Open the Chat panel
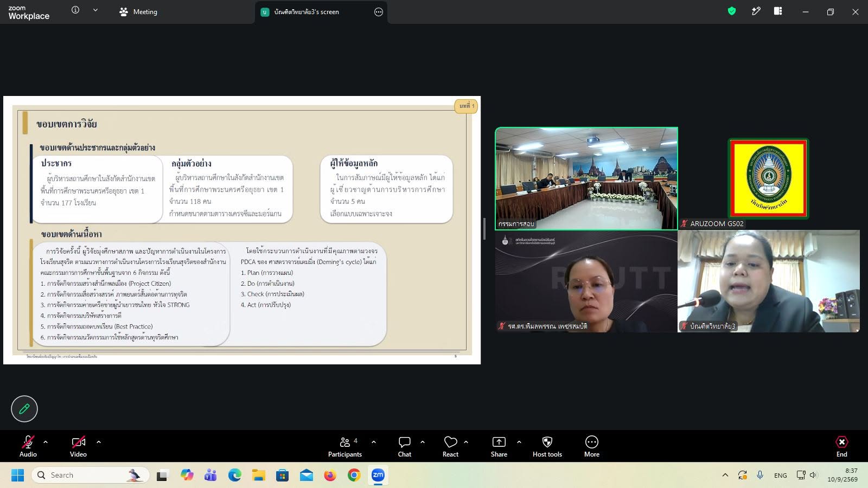The width and height of the screenshot is (868, 488). click(405, 446)
